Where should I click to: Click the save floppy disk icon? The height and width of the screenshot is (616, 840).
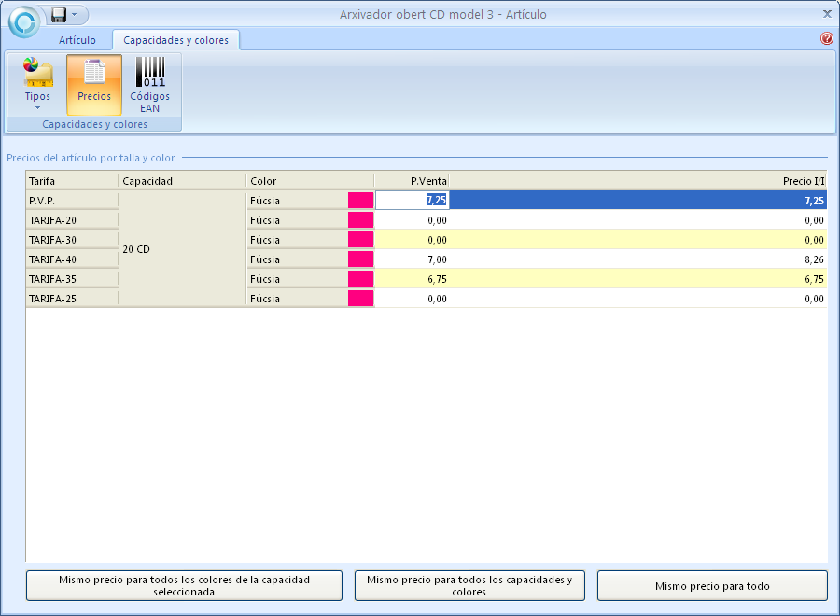click(x=60, y=15)
